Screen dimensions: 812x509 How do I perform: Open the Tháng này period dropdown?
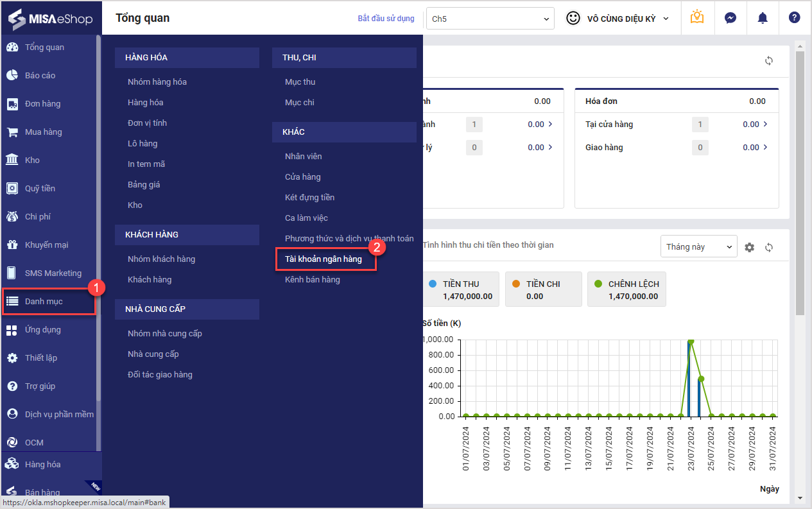click(x=698, y=247)
